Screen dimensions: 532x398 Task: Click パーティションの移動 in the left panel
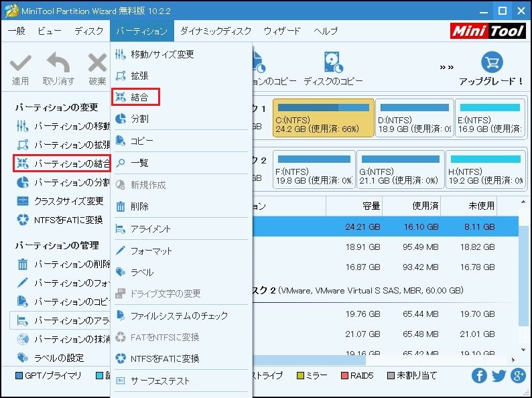click(x=63, y=126)
